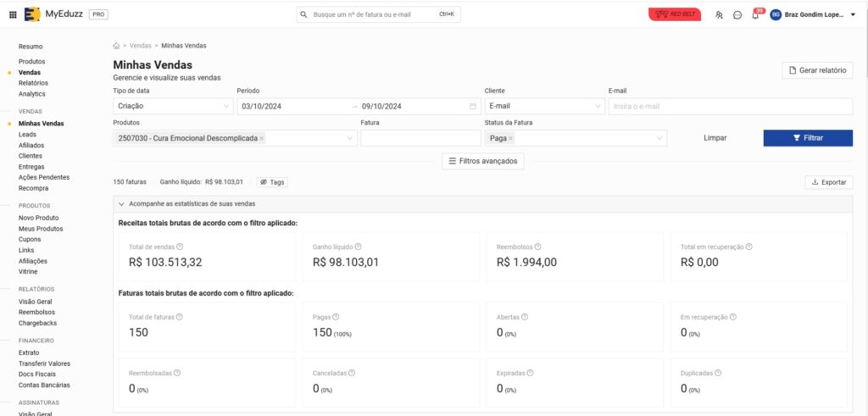Show help for Reembolsos card
Viewport: 868px width, 416px height.
tap(537, 247)
